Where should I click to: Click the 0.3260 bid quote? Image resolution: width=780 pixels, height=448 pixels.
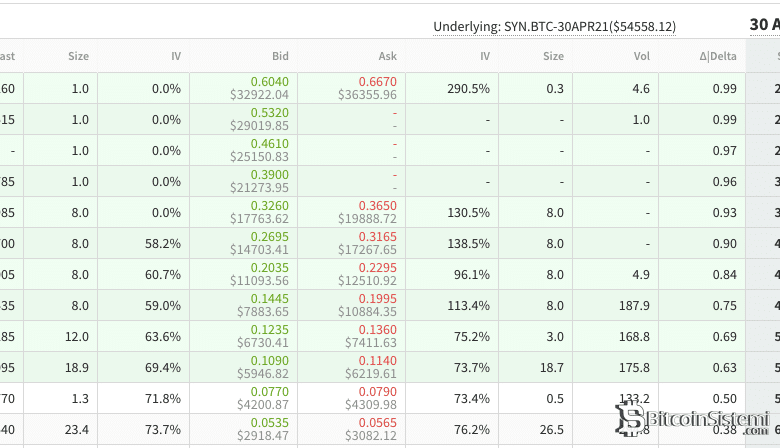pyautogui.click(x=270, y=206)
